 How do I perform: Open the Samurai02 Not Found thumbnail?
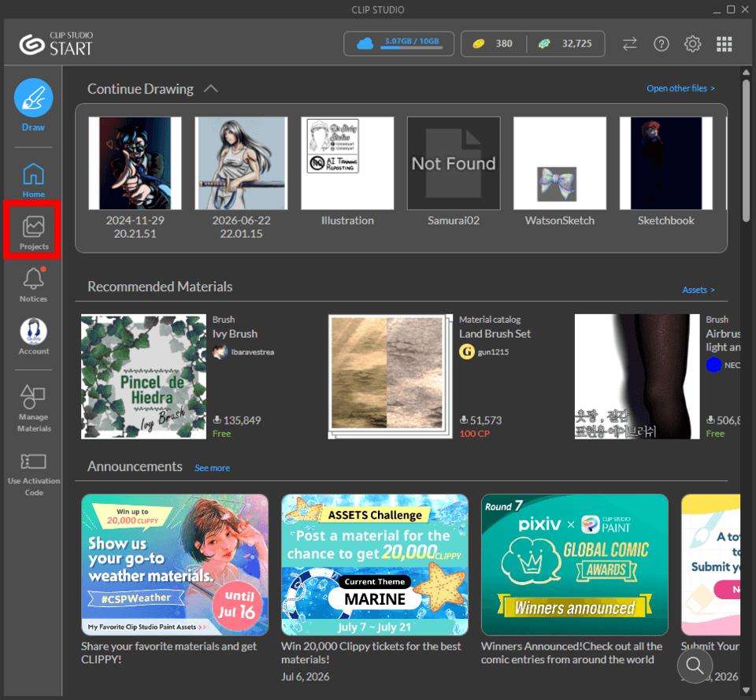click(454, 163)
